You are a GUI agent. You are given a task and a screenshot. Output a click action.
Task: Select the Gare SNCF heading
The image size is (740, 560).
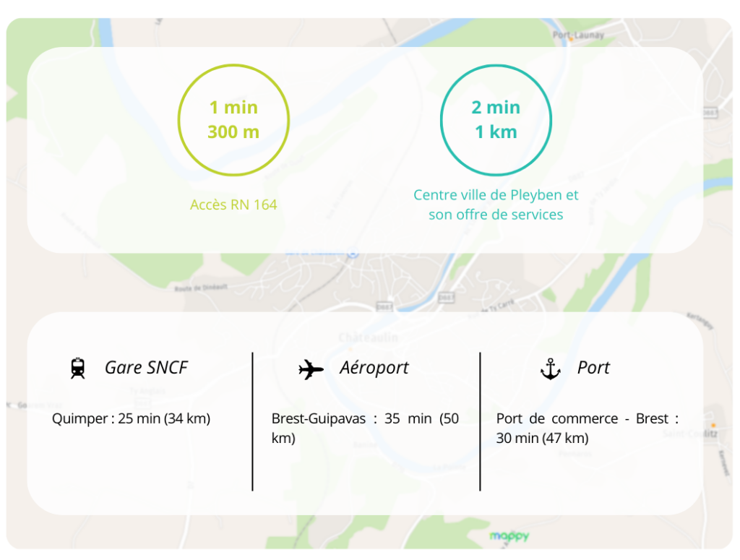pyautogui.click(x=146, y=368)
